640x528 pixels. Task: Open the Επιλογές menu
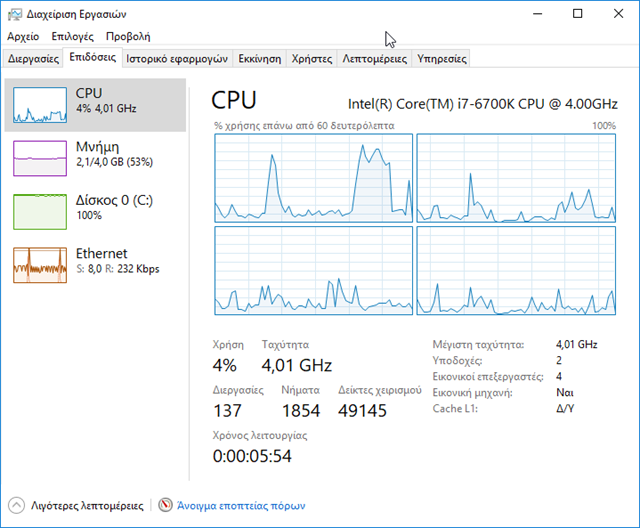point(72,36)
